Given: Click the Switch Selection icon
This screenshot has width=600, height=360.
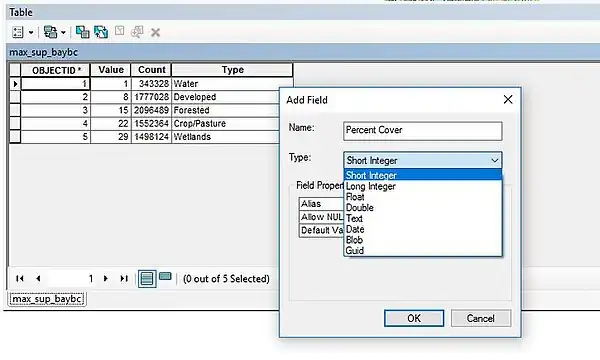Looking at the screenshot, I should click(101, 32).
